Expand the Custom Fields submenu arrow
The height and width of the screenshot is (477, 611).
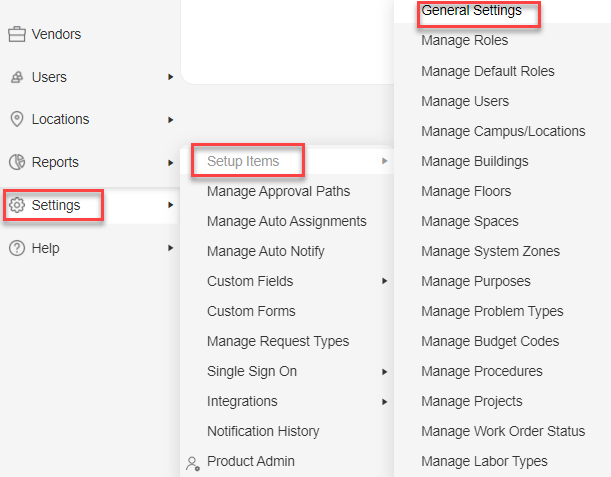[x=385, y=281]
